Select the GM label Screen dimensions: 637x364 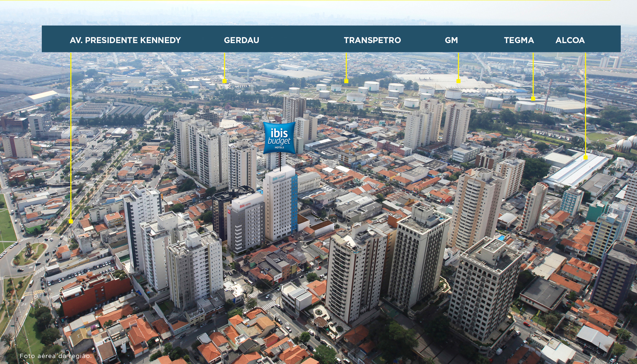pyautogui.click(x=451, y=40)
